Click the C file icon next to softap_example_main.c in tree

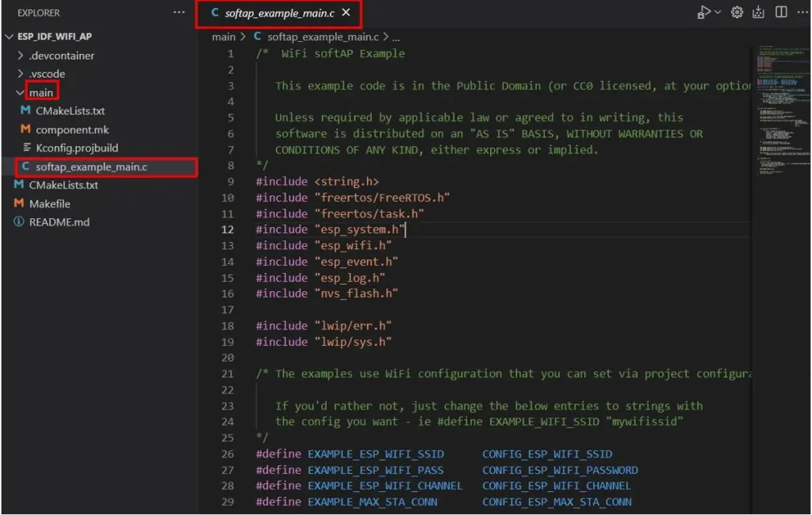[25, 167]
